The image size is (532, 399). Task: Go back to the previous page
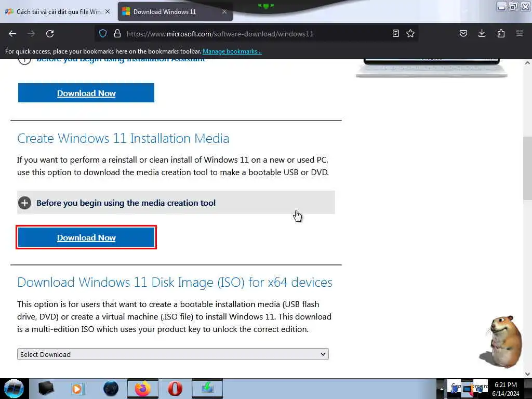coord(12,34)
